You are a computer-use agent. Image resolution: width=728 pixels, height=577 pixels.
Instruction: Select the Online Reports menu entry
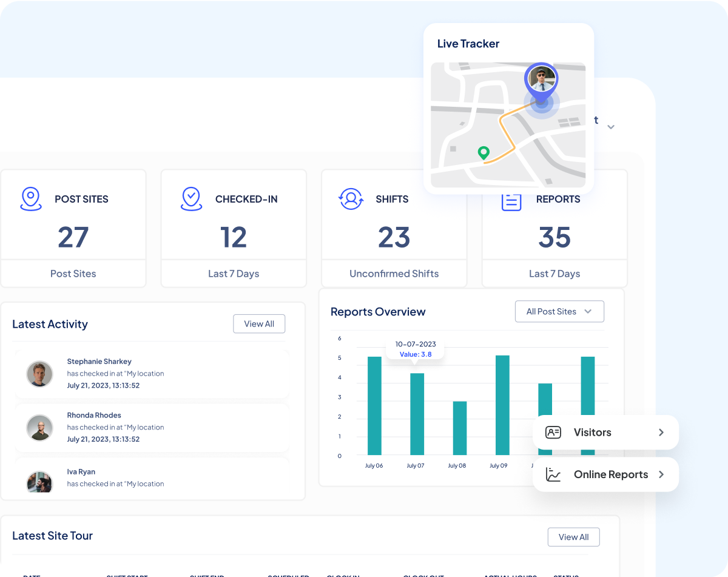610,474
